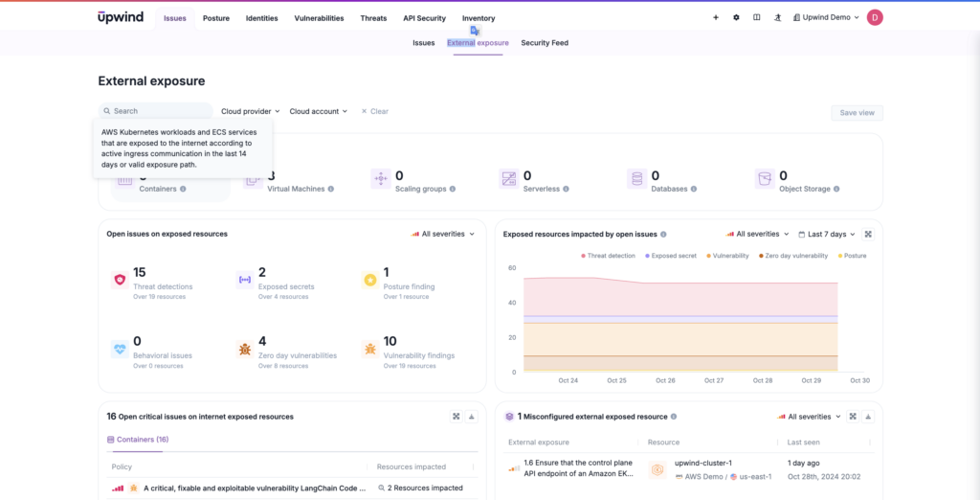
Task: Click the Zero day vulnerabilities bug icon
Action: (x=244, y=350)
